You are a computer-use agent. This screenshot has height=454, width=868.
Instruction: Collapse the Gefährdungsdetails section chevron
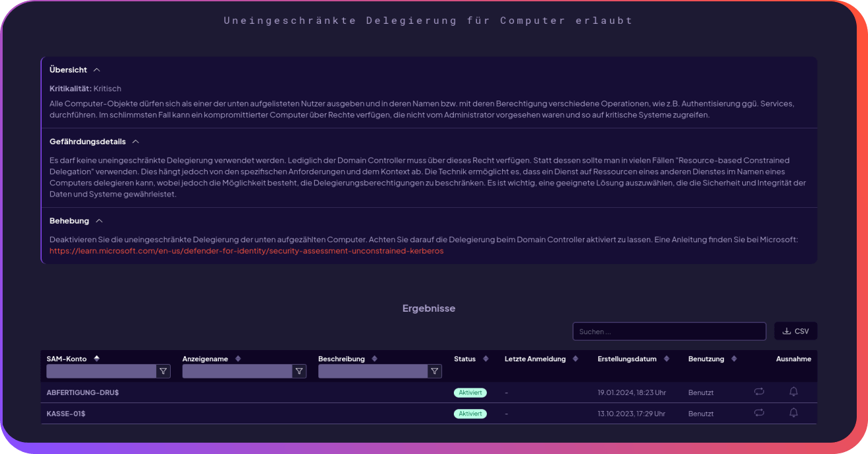point(136,142)
